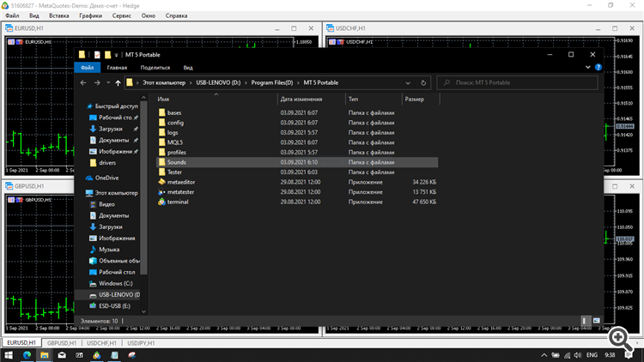The image size is (644, 362).
Task: Switch to GBPUSD,H1 chart tab
Action: pyautogui.click(x=62, y=343)
